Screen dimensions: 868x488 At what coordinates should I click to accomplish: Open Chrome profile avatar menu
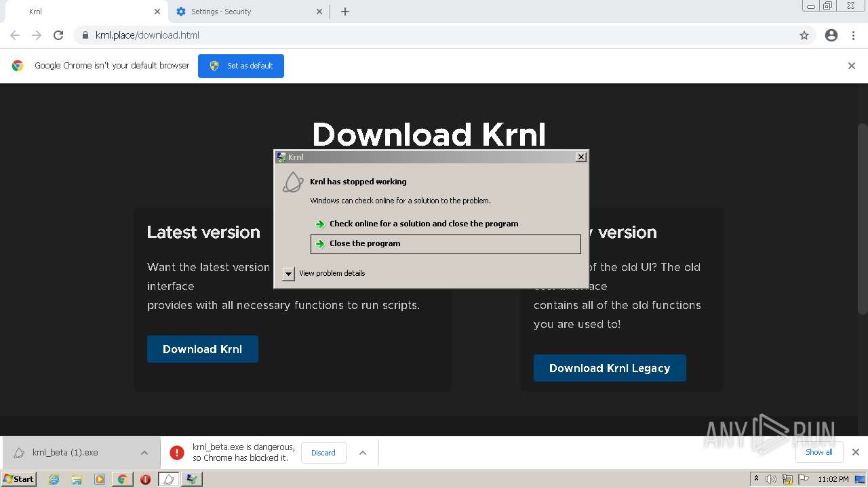(831, 35)
